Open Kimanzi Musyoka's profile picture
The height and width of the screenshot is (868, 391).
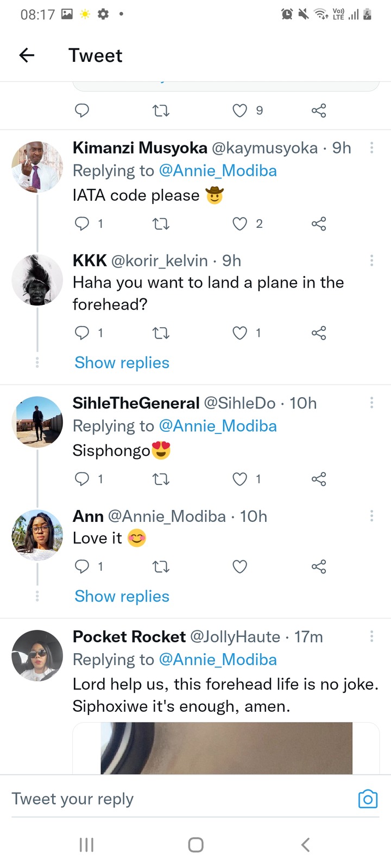tap(37, 167)
